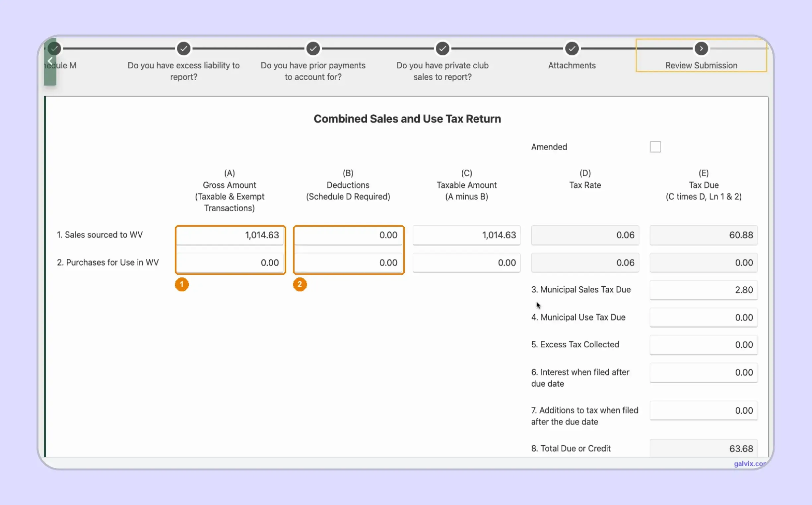Viewport: 812px width, 505px height.
Task: Click Sales sourced to WV tax due 60.88
Action: click(704, 235)
